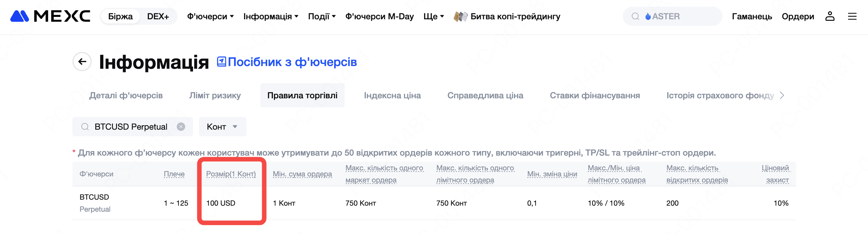Select the Ставки фінансування tab
The width and height of the screenshot is (868, 234).
pyautogui.click(x=594, y=95)
